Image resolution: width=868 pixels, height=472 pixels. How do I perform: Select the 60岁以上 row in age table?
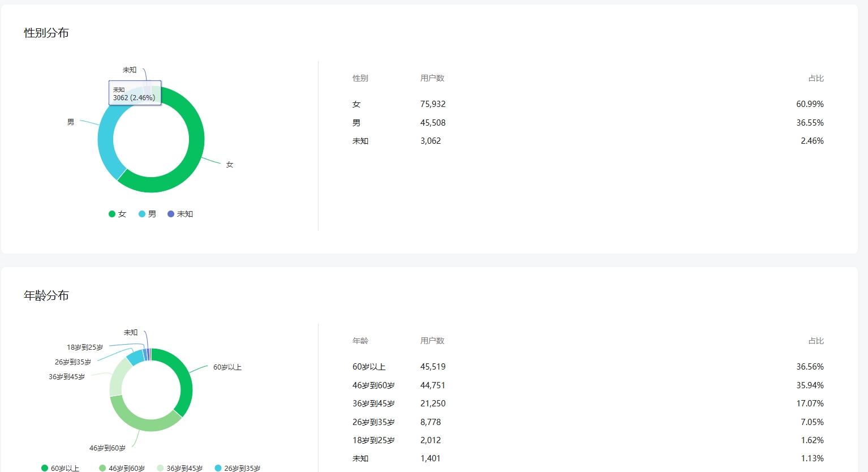tap(588, 367)
